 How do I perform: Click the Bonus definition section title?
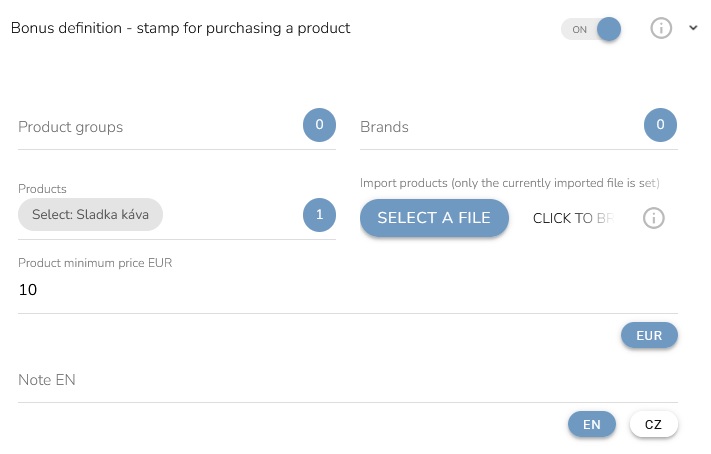pyautogui.click(x=181, y=28)
